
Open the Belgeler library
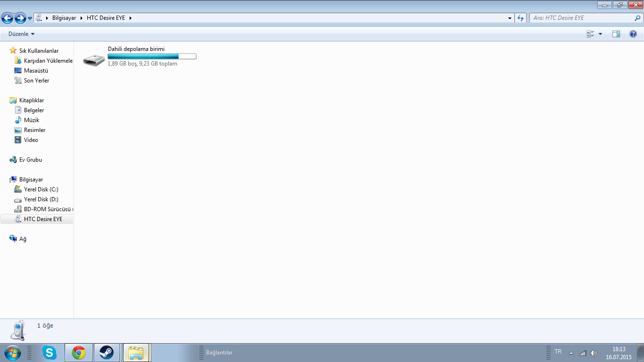[34, 110]
